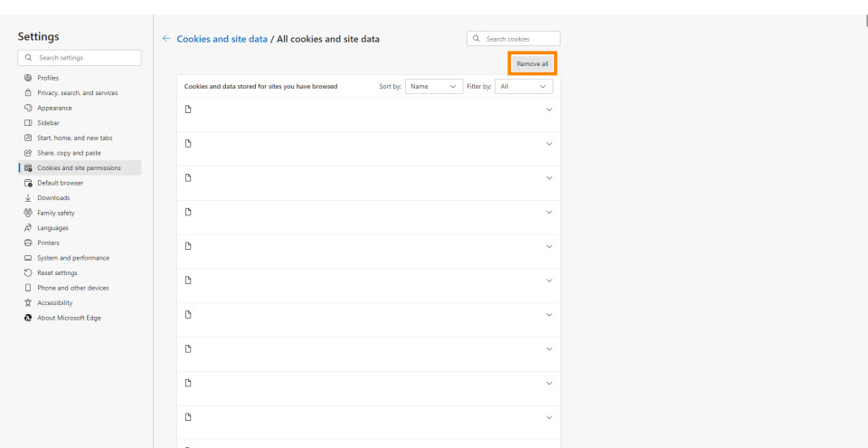Open Accessibility settings section

tap(54, 303)
